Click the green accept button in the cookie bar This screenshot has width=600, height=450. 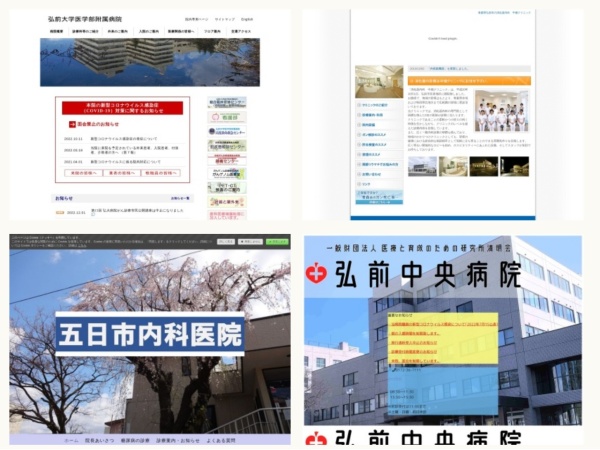[x=277, y=242]
